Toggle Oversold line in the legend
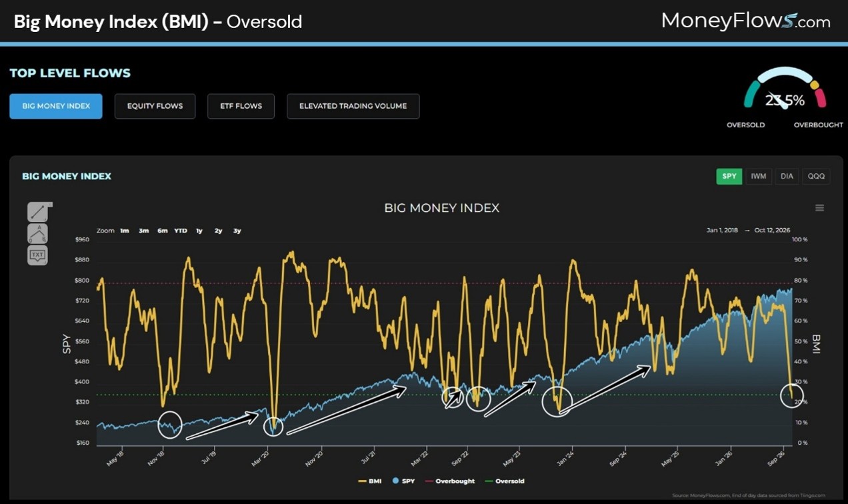Viewport: 848px width, 504px height. point(505,481)
